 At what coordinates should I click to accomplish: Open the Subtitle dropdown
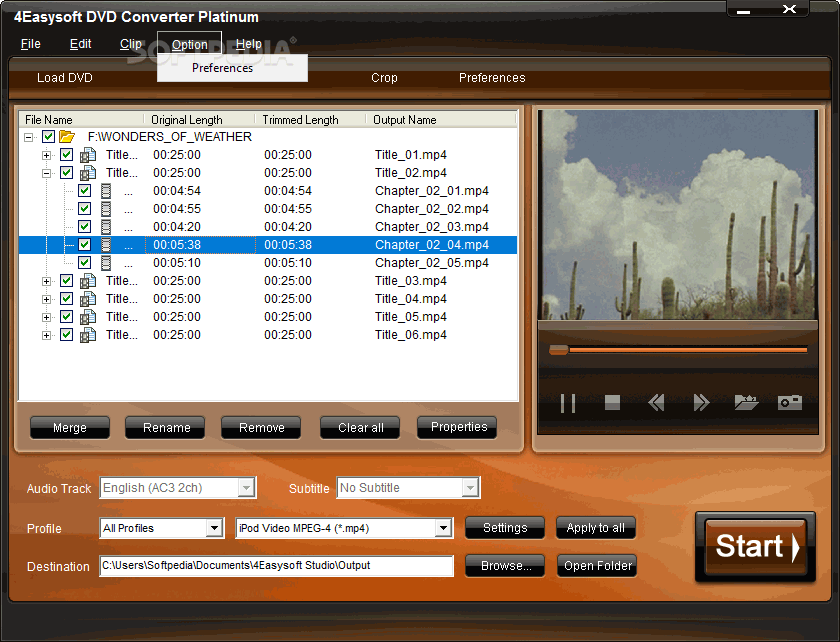[x=470, y=488]
